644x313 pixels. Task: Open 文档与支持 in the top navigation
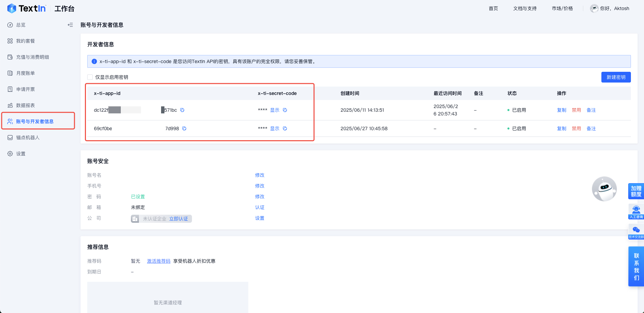(x=525, y=9)
